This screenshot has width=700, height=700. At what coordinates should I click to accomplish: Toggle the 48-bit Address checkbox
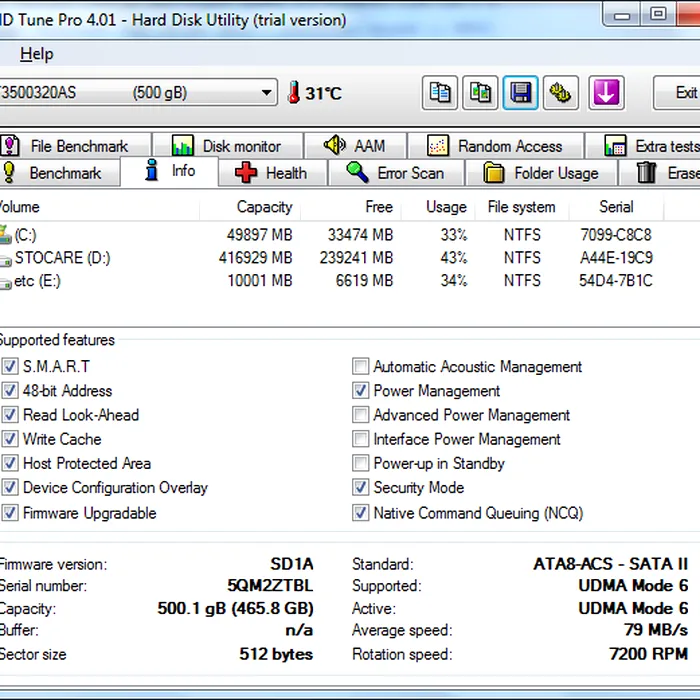[10, 391]
